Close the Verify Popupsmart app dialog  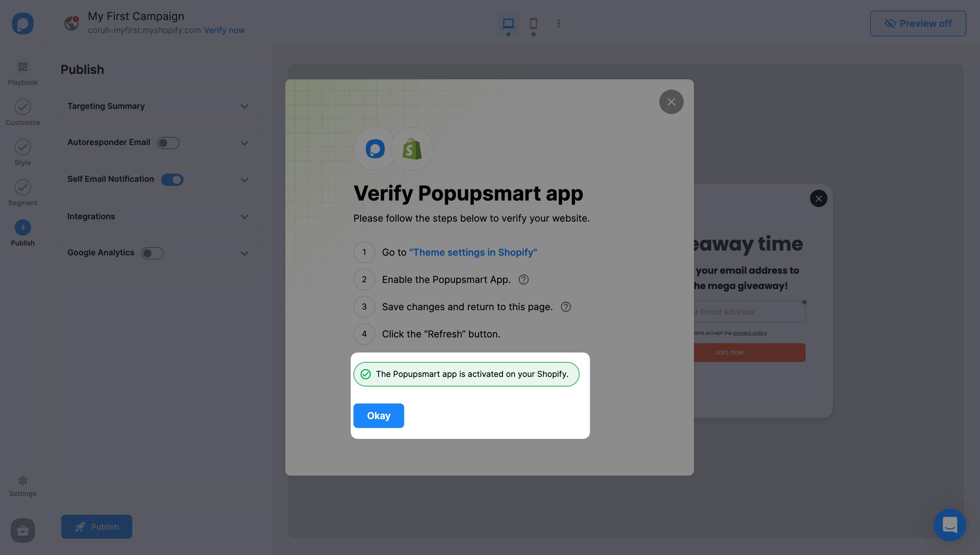(671, 102)
